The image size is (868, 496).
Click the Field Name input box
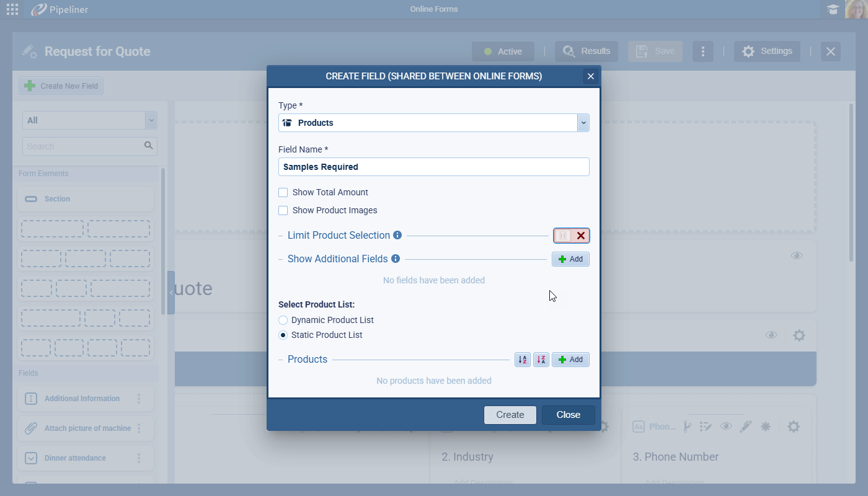(x=433, y=167)
